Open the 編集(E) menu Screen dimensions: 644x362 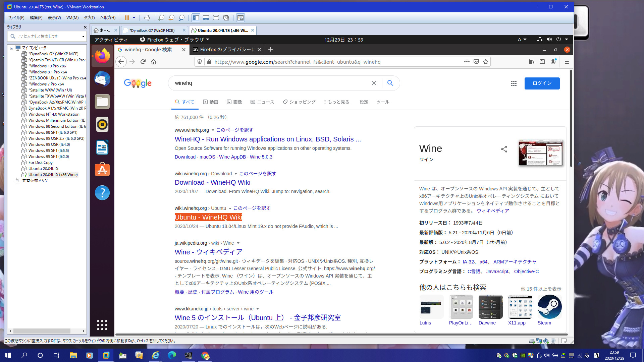(x=36, y=18)
